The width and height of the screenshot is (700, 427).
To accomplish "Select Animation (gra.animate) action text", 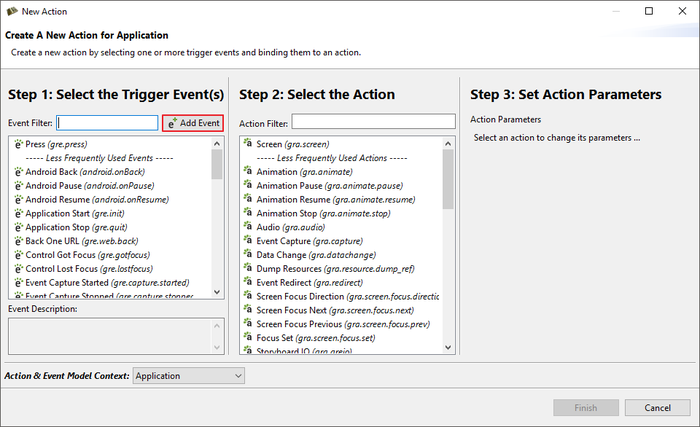I will [x=304, y=172].
